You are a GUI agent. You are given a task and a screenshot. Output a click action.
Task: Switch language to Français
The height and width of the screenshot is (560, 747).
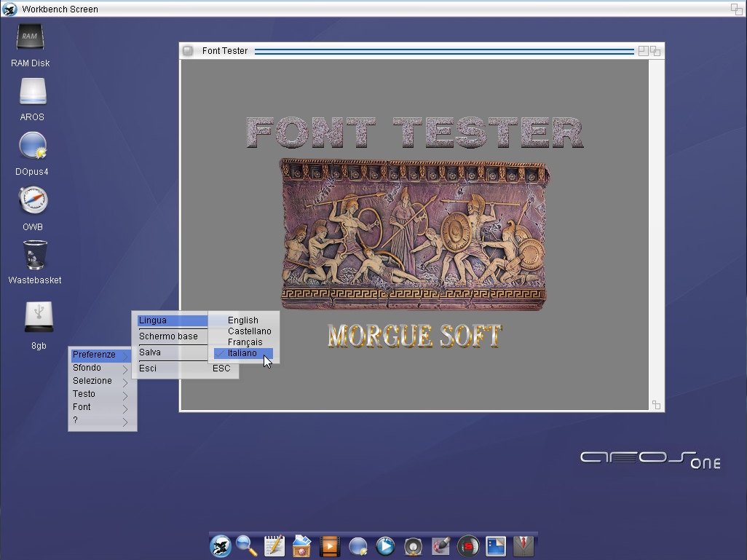tap(245, 342)
